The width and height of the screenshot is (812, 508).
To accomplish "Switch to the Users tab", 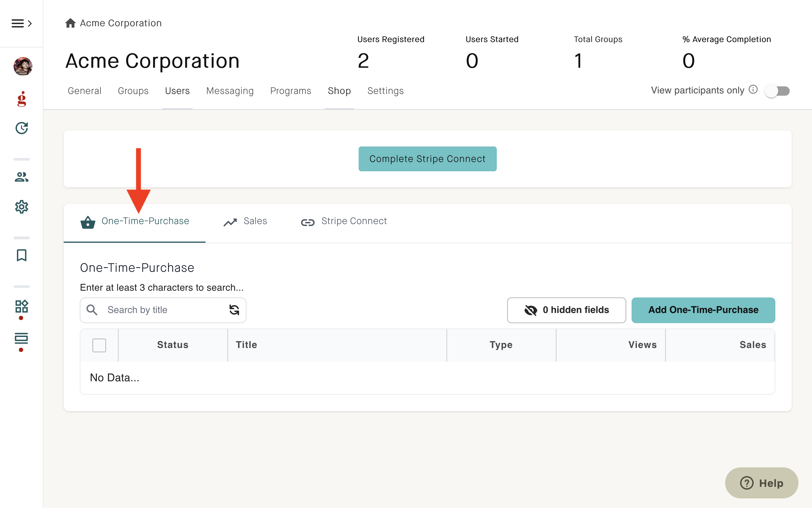I will coord(178,91).
